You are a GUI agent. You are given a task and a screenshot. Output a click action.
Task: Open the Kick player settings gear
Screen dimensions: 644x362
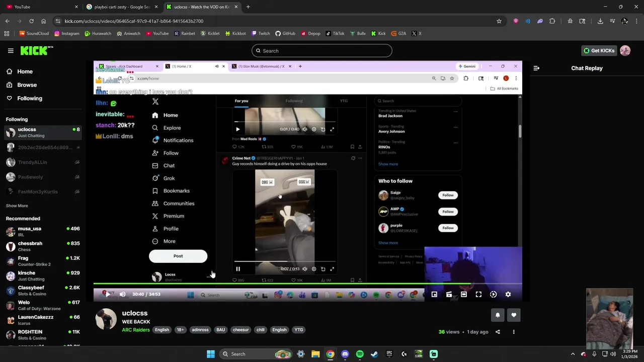click(508, 295)
